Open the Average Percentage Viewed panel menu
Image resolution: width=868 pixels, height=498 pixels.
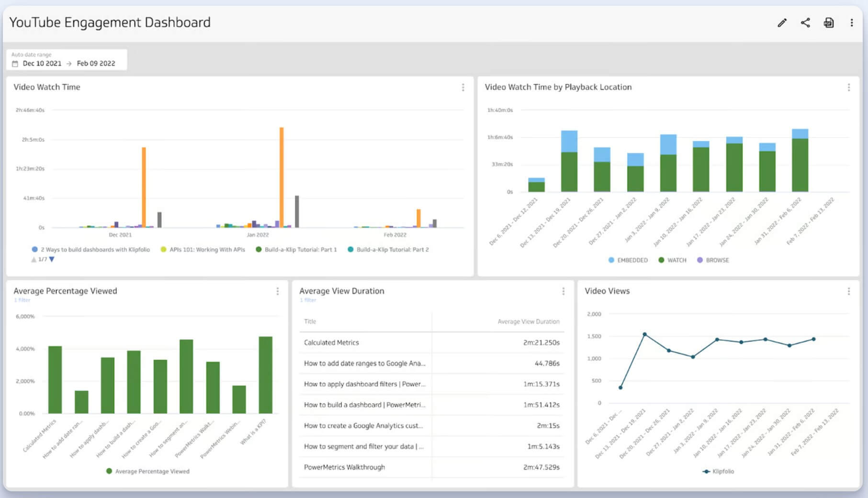(x=277, y=291)
